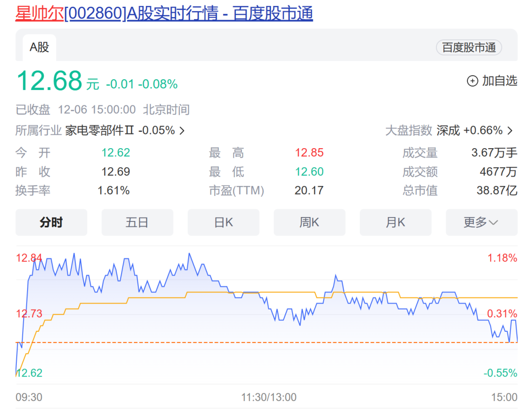The image size is (532, 409).
Task: Click the 最高 value 12.85
Action: tap(309, 153)
